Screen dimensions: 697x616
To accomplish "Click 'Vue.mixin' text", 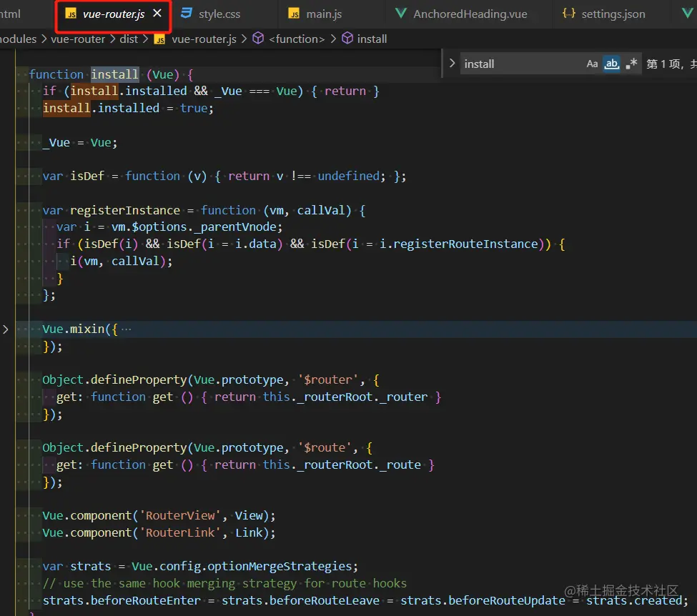I will tap(74, 329).
